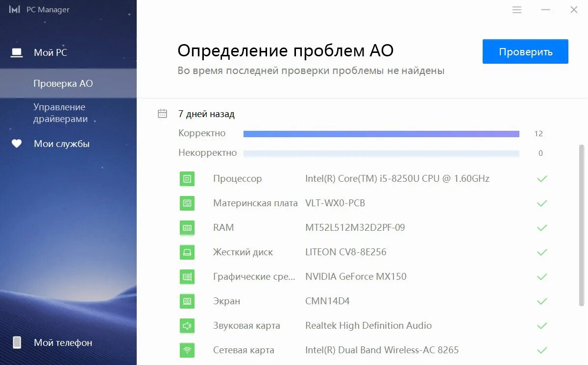Click the Жесткий диск drive icon

point(187,252)
